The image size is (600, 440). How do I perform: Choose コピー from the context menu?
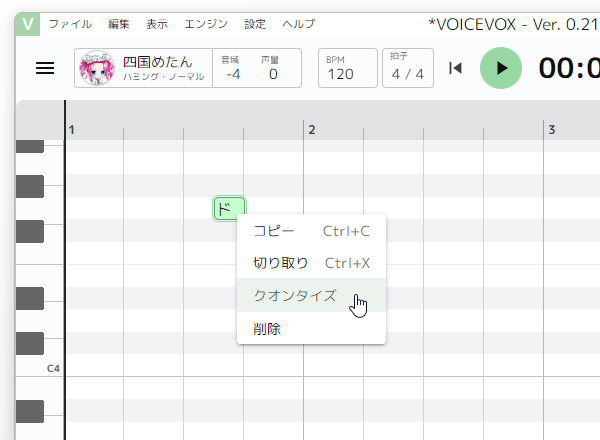tap(311, 231)
